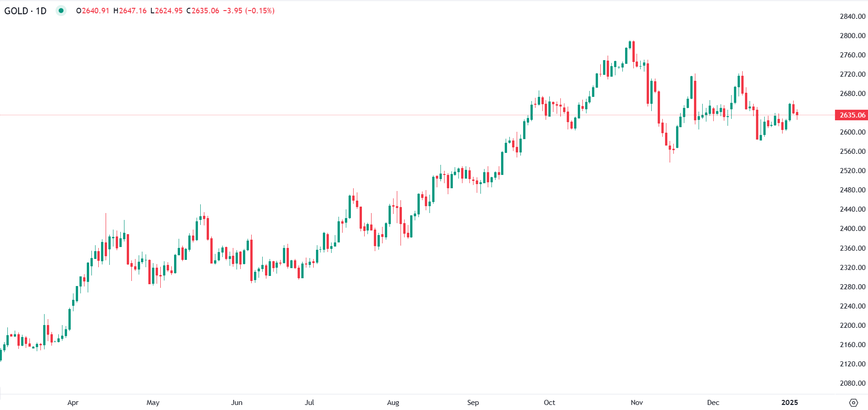Click the Aug label on time axis
Image resolution: width=868 pixels, height=410 pixels.
coord(393,403)
